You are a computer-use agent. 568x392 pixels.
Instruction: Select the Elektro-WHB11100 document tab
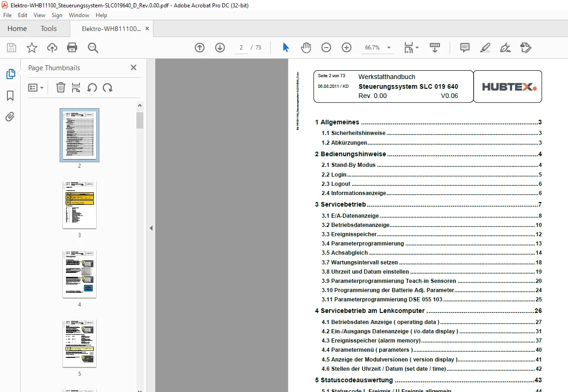click(111, 28)
